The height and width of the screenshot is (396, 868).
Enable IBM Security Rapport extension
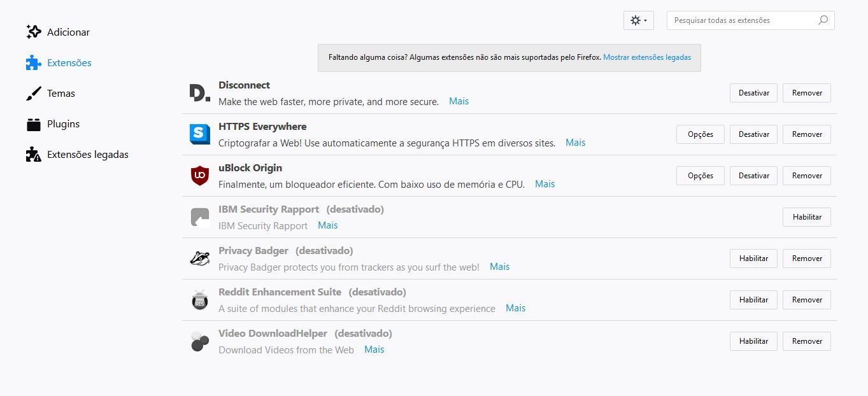click(806, 217)
